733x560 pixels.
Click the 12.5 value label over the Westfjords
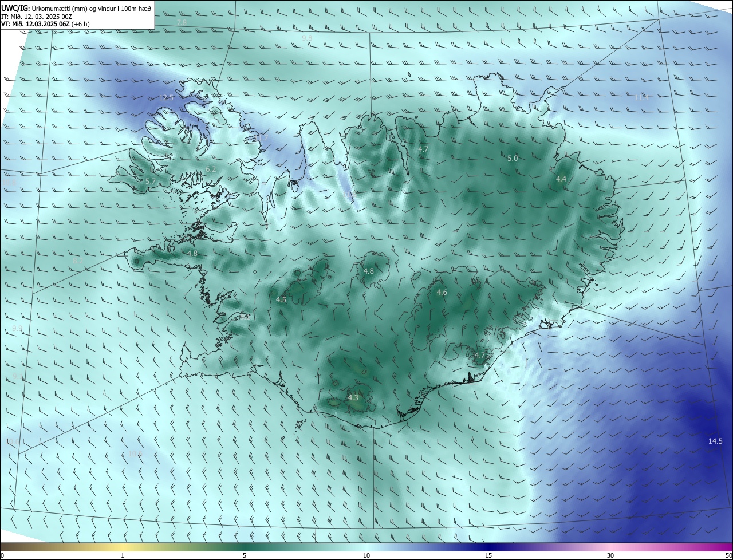pos(166,98)
